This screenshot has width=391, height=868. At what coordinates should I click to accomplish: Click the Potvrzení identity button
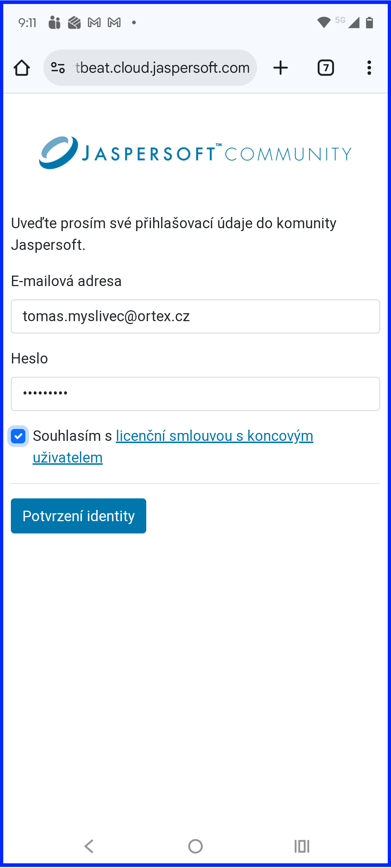[x=79, y=516]
